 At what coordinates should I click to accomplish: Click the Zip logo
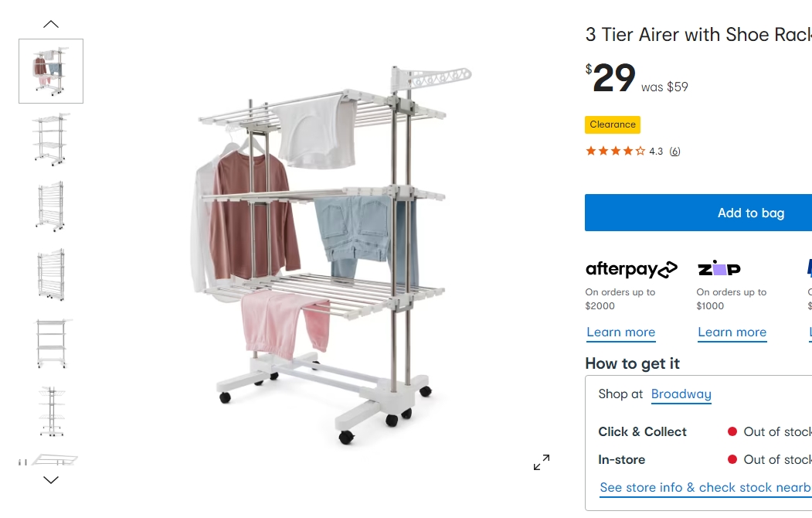coord(719,268)
